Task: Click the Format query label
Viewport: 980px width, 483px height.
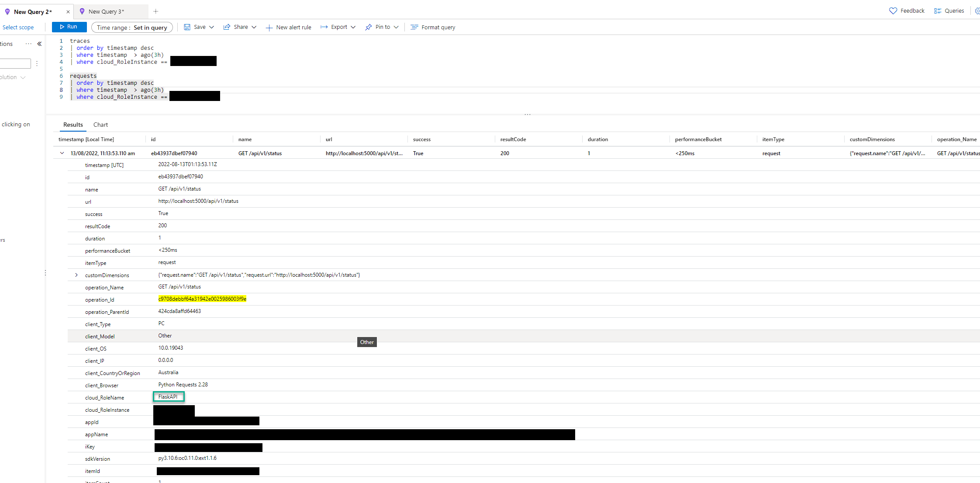Action: tap(438, 28)
